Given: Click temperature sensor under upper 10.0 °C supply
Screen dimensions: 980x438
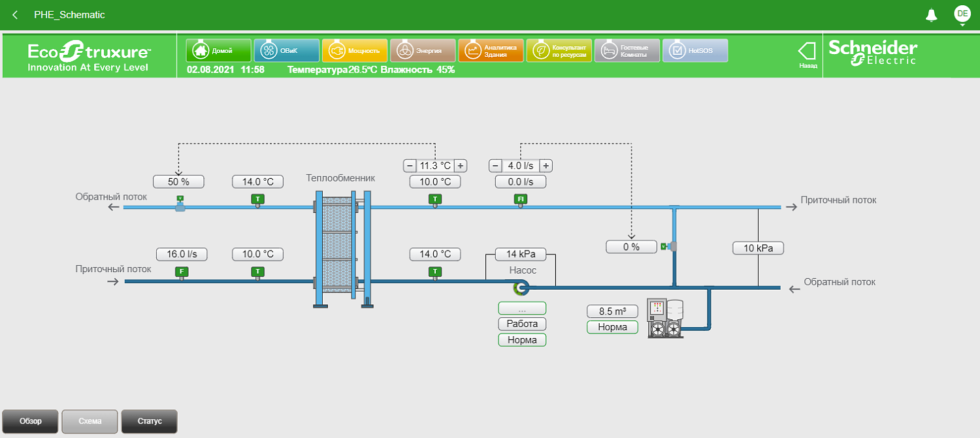Looking at the screenshot, I should coord(434,200).
